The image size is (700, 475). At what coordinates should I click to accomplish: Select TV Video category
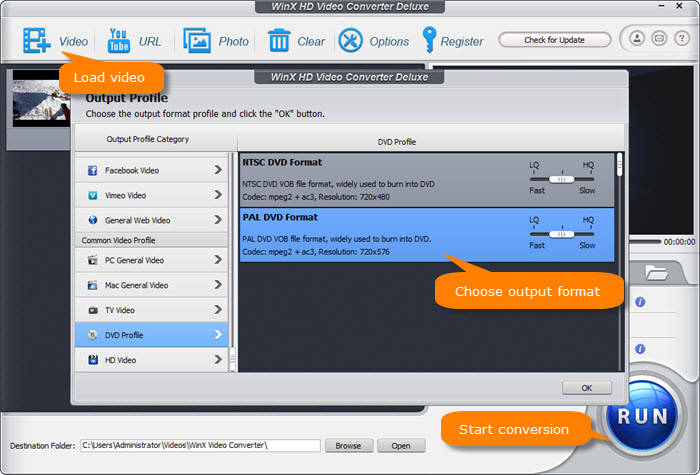[x=152, y=310]
